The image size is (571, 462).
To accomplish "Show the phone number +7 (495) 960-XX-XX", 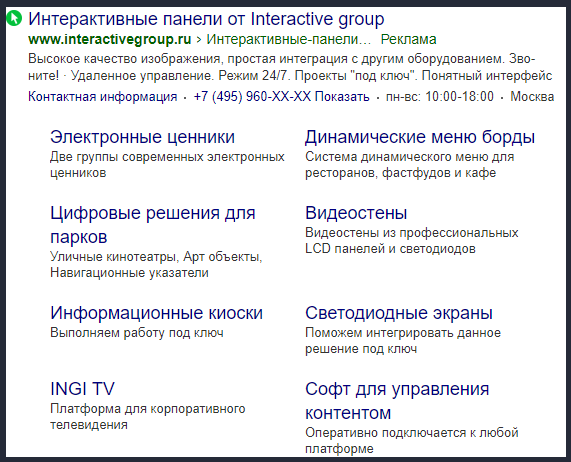I will point(281,96).
